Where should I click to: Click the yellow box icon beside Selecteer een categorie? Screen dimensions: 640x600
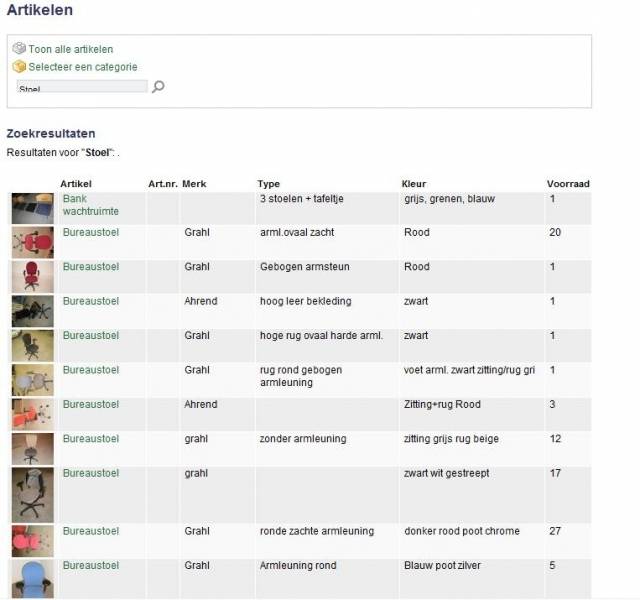[x=19, y=66]
